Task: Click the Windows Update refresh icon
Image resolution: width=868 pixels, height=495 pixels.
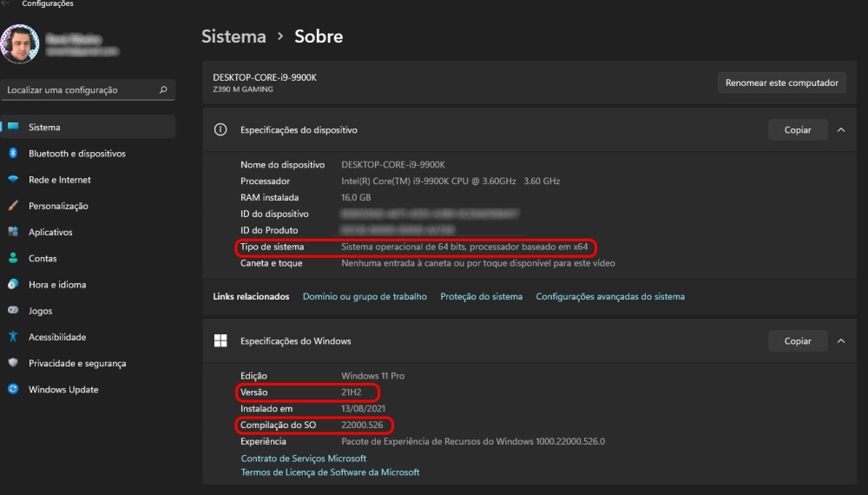Action: tap(13, 389)
